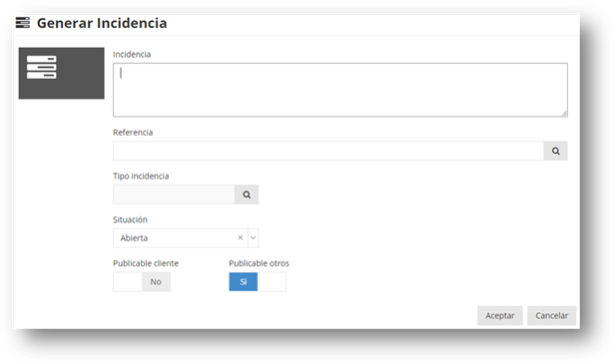Click inside the Incidencia text area
Viewport: 615px width, 364px height.
pyautogui.click(x=340, y=90)
